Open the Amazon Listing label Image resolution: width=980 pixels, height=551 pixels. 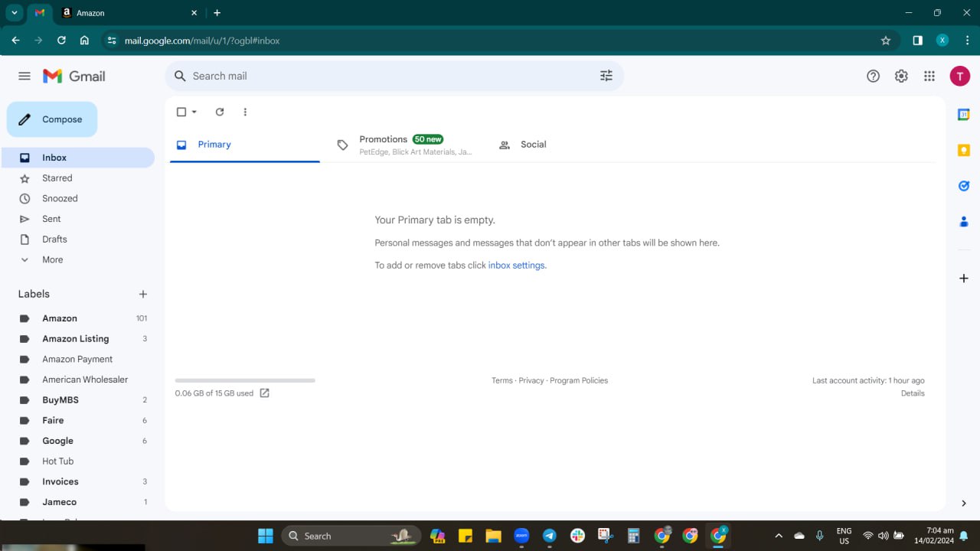tap(78, 339)
